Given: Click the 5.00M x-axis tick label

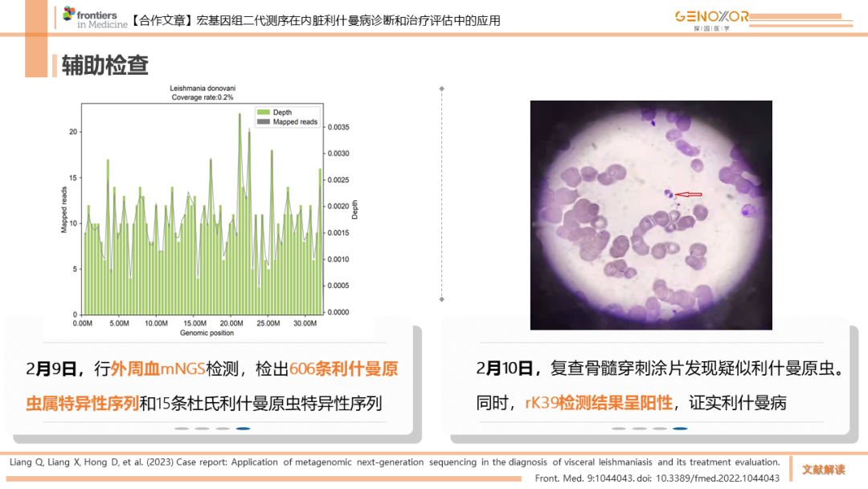Looking at the screenshot, I should (x=119, y=323).
